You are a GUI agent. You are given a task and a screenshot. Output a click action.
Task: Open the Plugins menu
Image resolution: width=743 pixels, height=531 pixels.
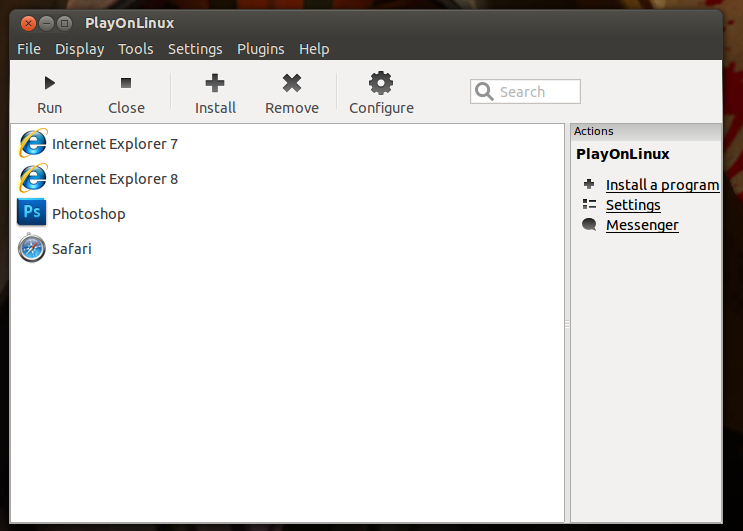click(x=261, y=49)
